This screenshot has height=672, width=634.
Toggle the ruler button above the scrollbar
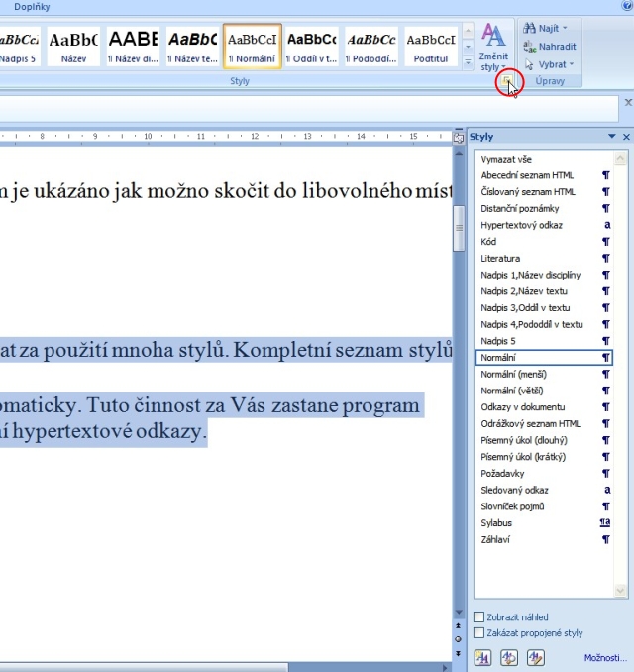458,138
